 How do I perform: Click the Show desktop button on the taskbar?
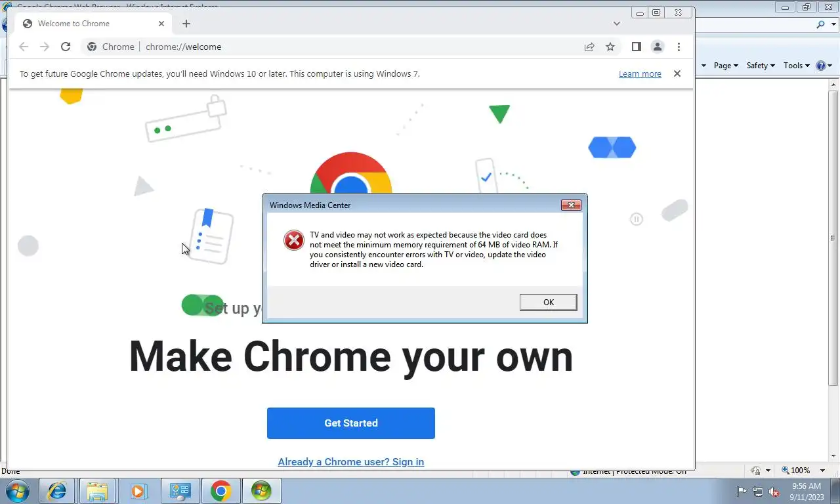835,491
